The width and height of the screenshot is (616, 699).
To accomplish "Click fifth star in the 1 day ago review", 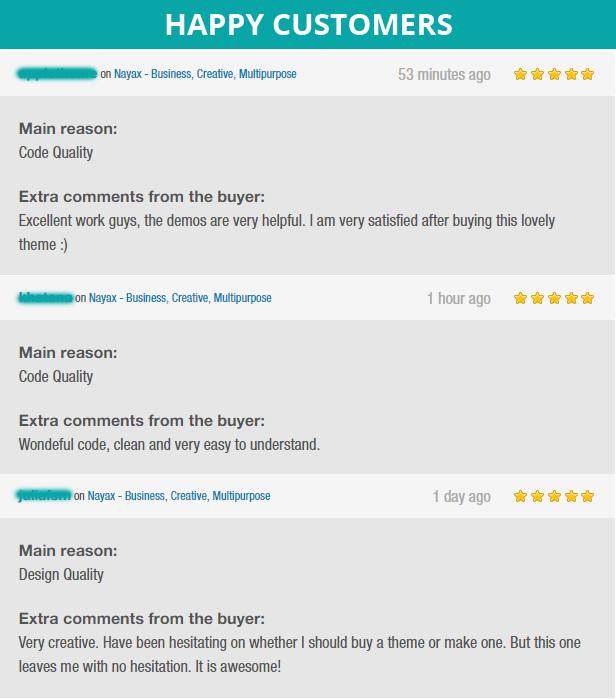I will pos(588,496).
